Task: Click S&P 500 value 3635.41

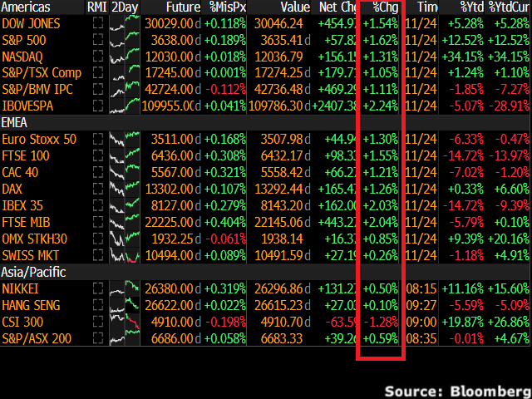Action: 282,41
